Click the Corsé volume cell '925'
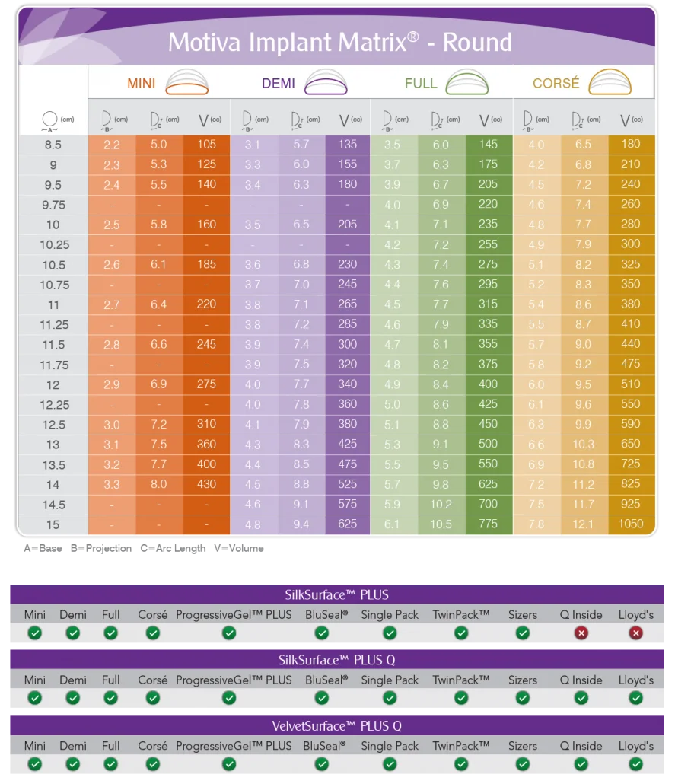Screen dimensions: 675x784 point(631,503)
